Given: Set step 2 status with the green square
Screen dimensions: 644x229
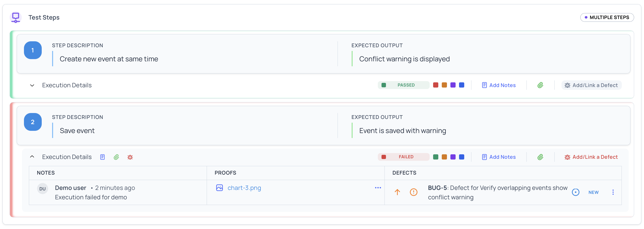Looking at the screenshot, I should (436, 157).
